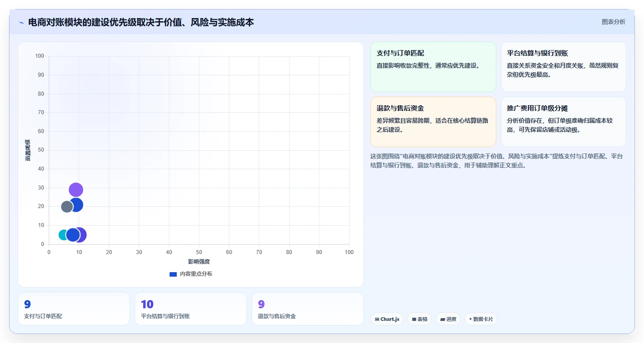
Task: Click the blue legend swatch for 内容重点分布
Action: [x=173, y=274]
